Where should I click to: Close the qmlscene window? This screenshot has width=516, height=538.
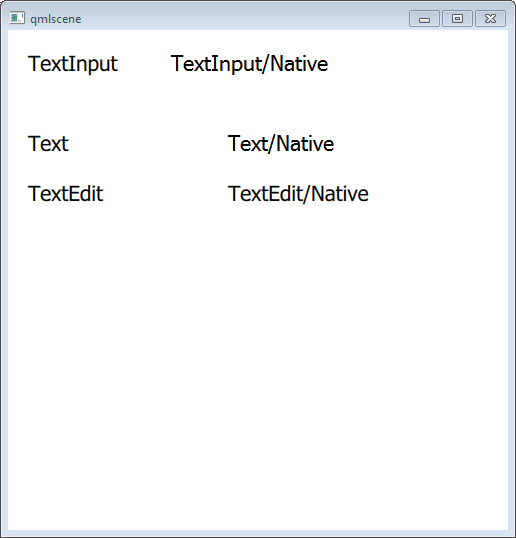(x=490, y=19)
